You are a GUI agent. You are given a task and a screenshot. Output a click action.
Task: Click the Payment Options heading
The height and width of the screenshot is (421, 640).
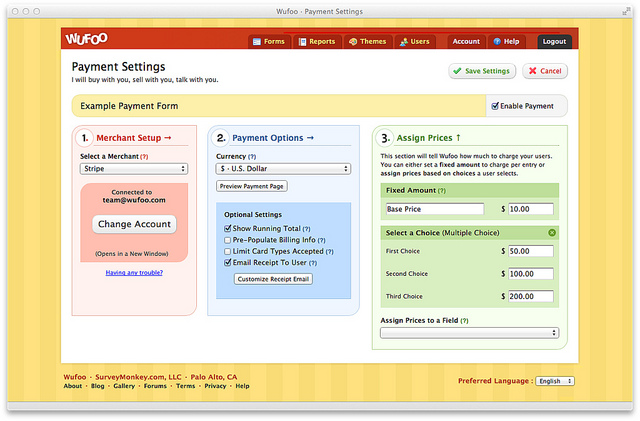point(273,138)
